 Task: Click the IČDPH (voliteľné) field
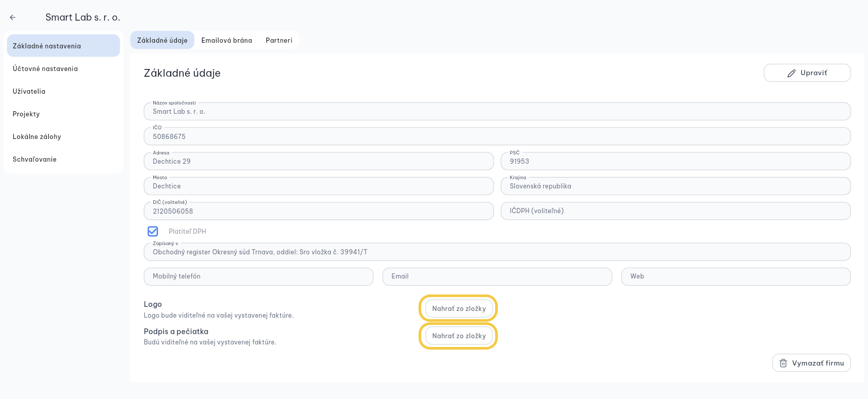[676, 211]
